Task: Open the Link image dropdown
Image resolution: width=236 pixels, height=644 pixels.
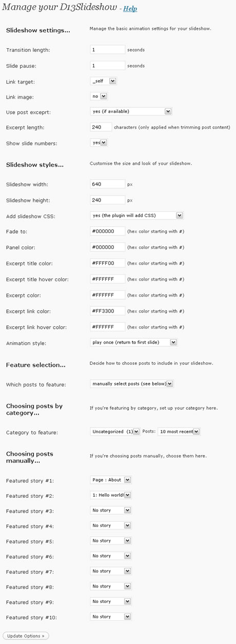Action: (99, 96)
